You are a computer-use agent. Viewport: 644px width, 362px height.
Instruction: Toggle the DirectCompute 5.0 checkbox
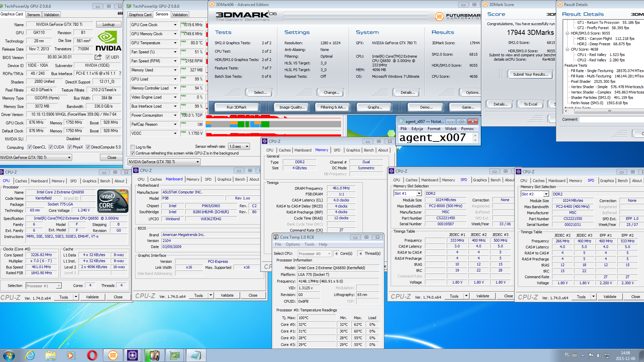click(88, 147)
